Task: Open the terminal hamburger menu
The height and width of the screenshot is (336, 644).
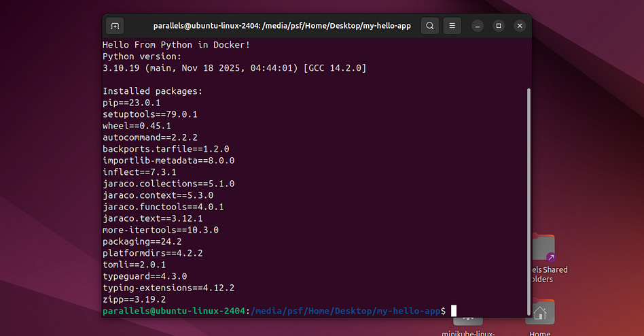Action: pos(452,26)
